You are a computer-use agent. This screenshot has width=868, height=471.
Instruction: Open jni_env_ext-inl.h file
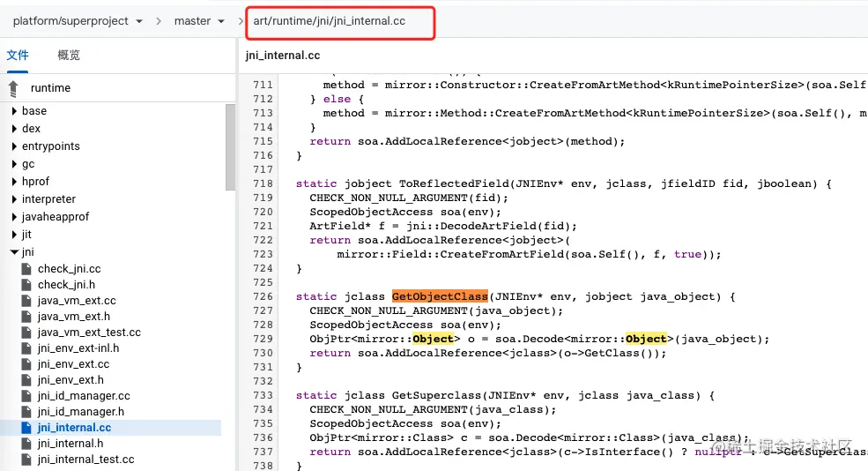point(78,348)
